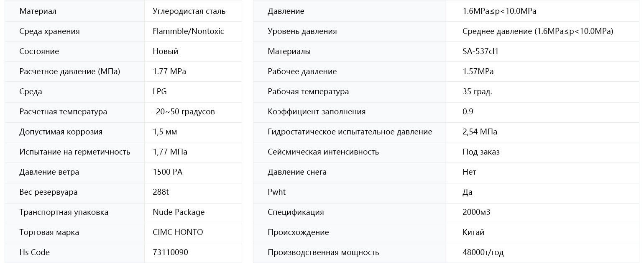
Task: Click the 'Углеродистая сталь' value
Action: pyautogui.click(x=189, y=11)
